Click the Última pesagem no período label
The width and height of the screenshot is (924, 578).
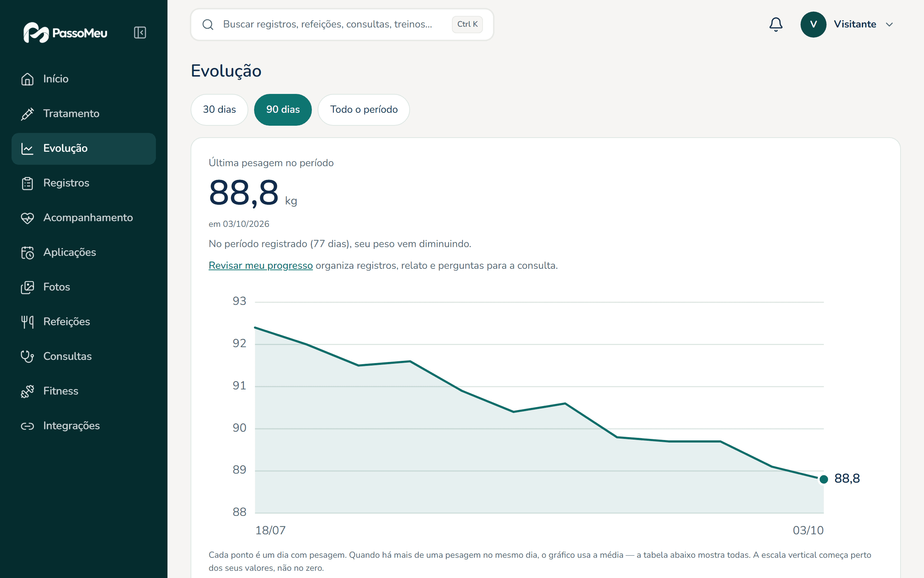point(271,163)
